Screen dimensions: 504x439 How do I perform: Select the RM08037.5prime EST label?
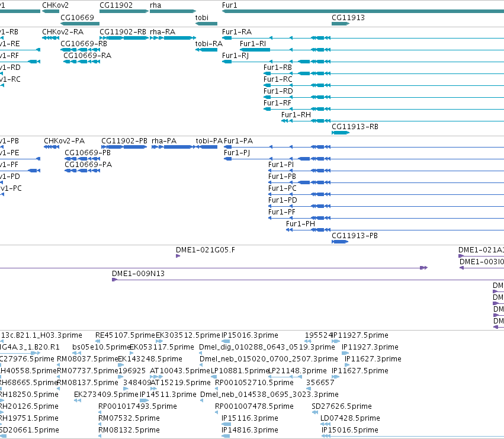[88, 359]
